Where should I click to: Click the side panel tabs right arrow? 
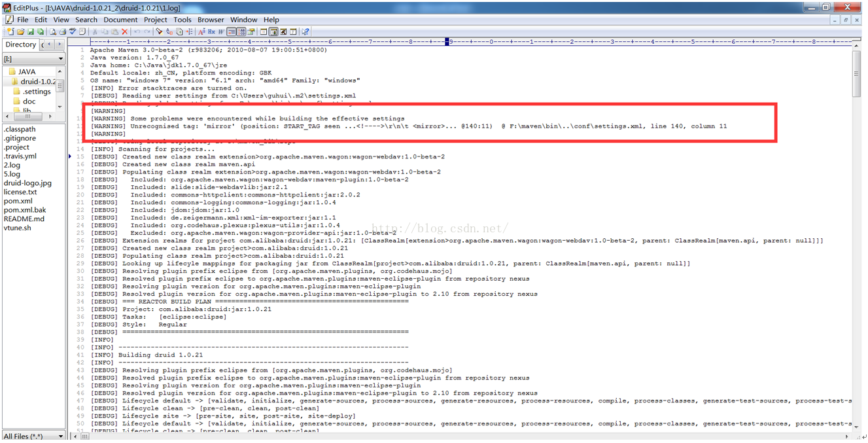click(x=60, y=44)
